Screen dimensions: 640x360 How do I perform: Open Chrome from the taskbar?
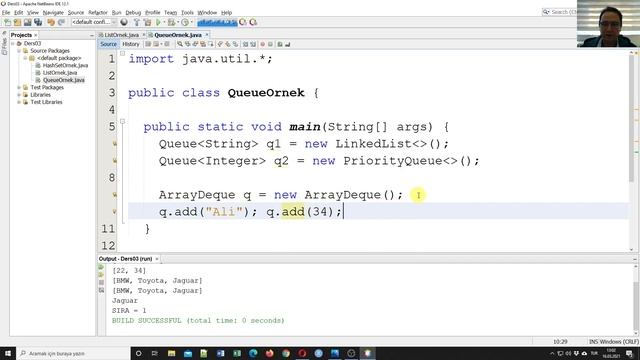pos(286,353)
